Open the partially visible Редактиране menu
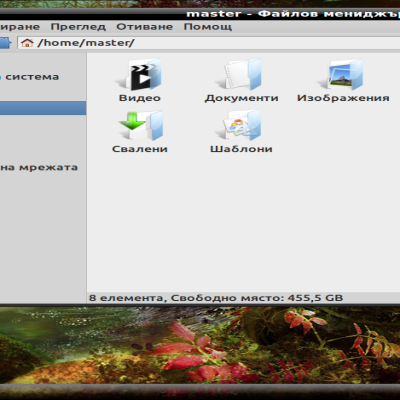Image resolution: width=400 pixels, height=400 pixels. [20, 27]
